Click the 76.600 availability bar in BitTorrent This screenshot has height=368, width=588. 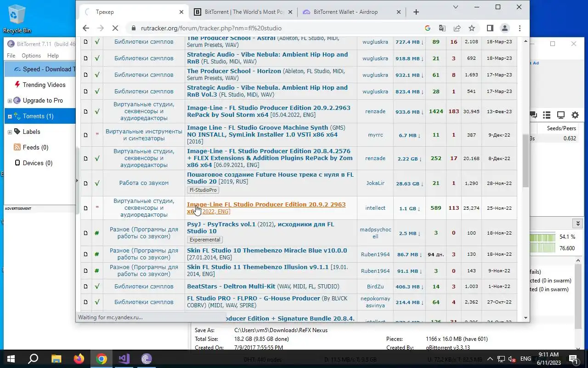(x=542, y=248)
